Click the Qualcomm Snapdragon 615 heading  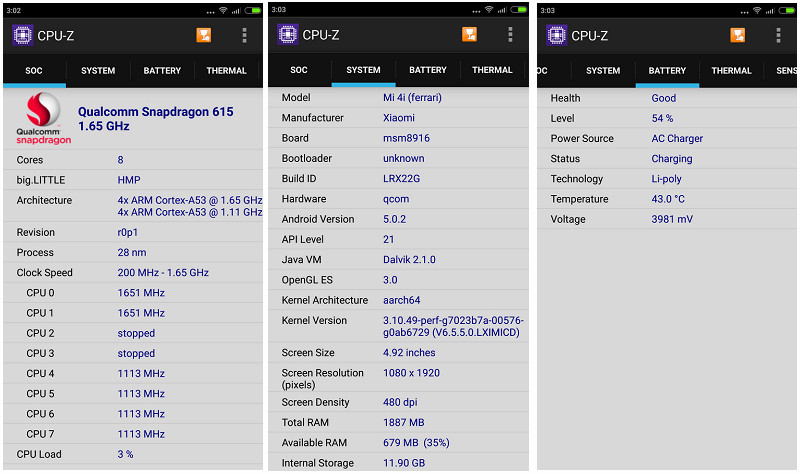click(x=156, y=118)
